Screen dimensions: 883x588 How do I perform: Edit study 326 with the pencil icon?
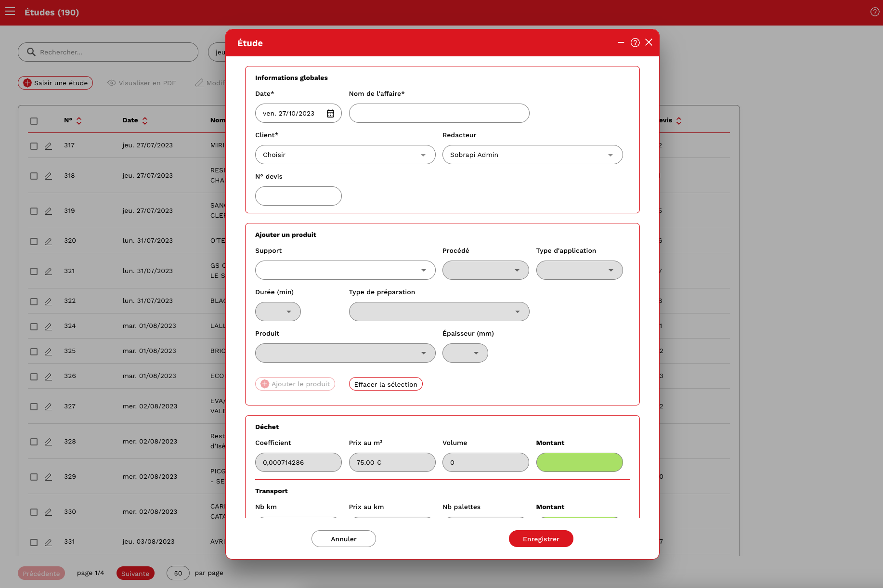click(48, 377)
